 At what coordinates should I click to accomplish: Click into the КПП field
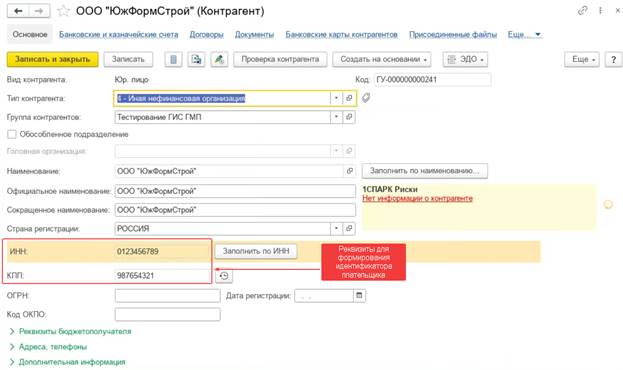tap(162, 275)
